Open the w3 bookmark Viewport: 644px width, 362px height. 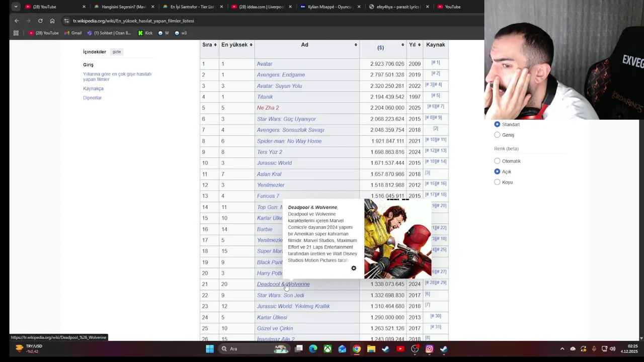(x=181, y=33)
